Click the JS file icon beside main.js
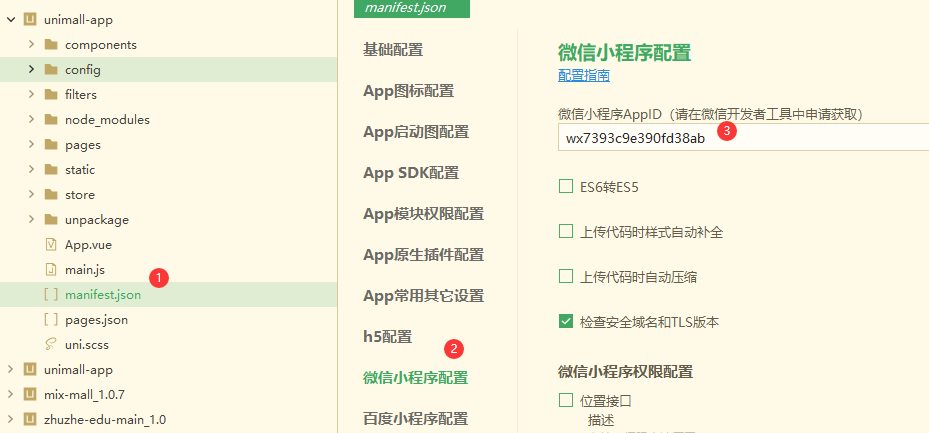The height and width of the screenshot is (433, 929). pyautogui.click(x=51, y=270)
